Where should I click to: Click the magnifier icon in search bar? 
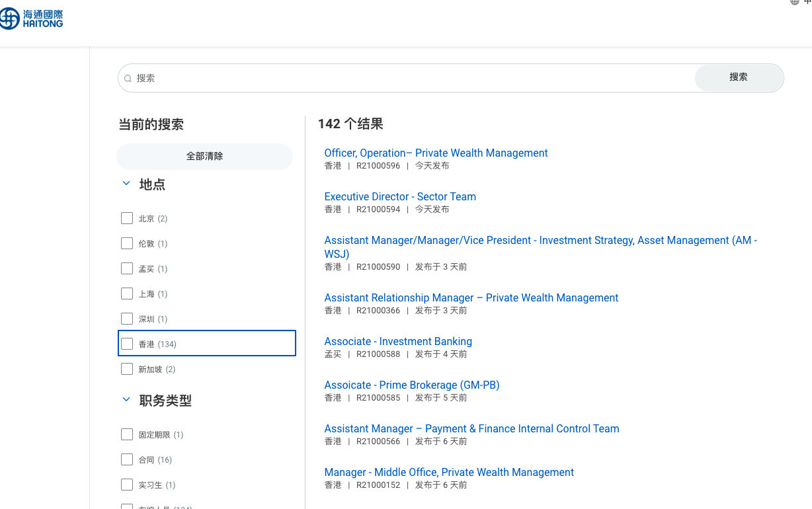pos(128,79)
